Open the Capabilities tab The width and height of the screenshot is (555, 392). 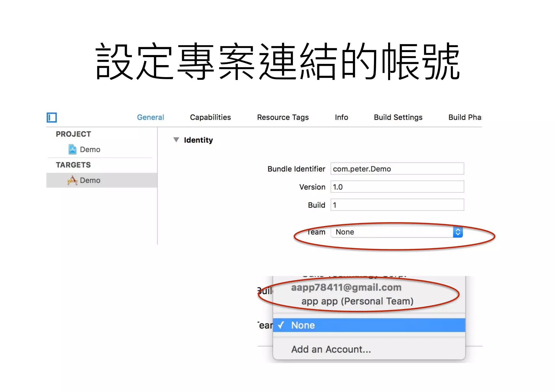click(x=210, y=117)
